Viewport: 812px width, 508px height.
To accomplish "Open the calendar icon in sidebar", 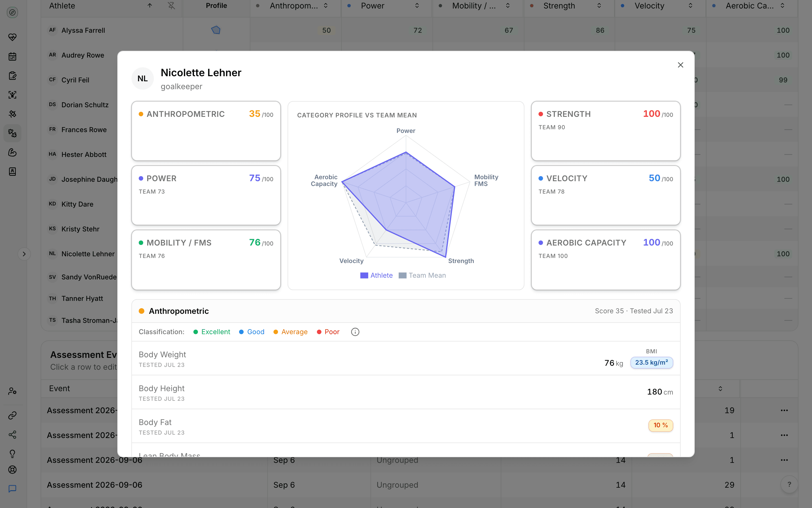I will coord(12,56).
